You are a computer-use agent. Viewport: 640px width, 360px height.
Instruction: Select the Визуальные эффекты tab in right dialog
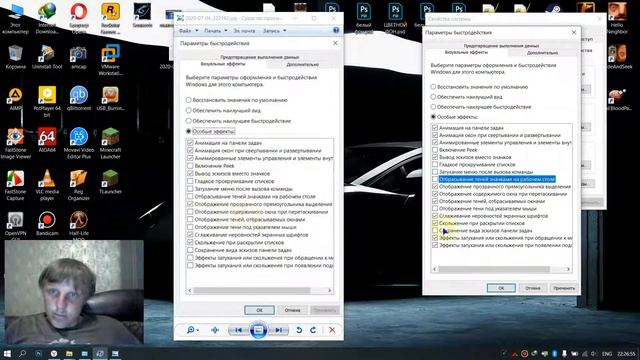coord(466,52)
